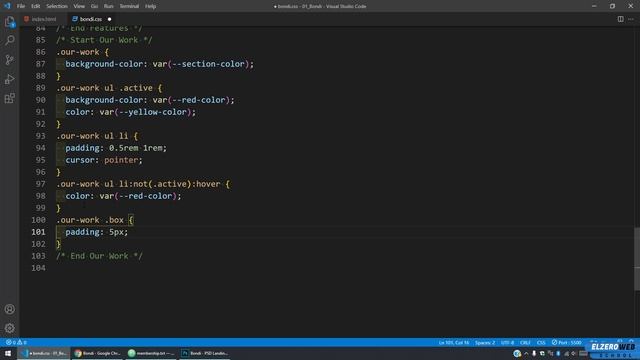Click '.our-work ul .active' selector
The height and width of the screenshot is (360, 640).
(x=104, y=88)
